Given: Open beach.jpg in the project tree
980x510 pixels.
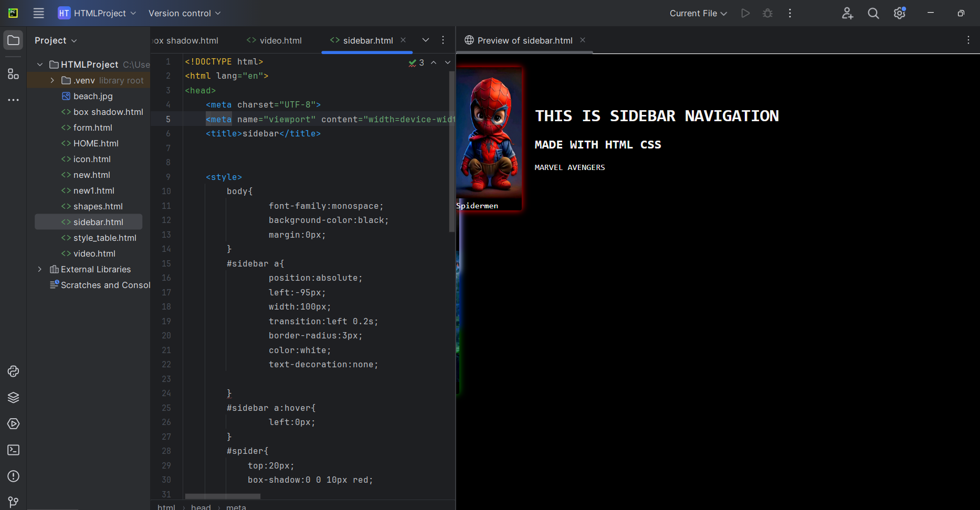Looking at the screenshot, I should (93, 96).
